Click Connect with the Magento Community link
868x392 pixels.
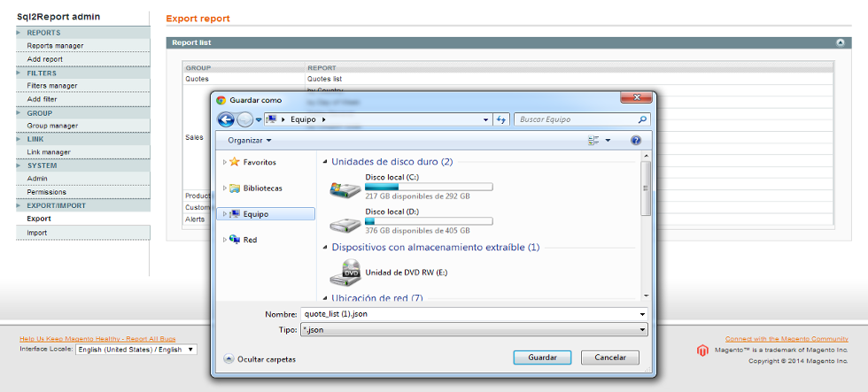tap(787, 339)
